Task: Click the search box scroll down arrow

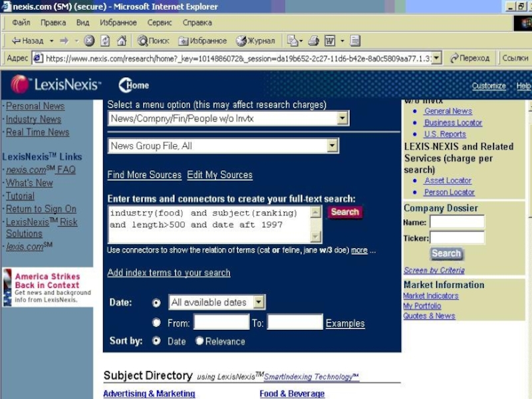Action: point(315,237)
